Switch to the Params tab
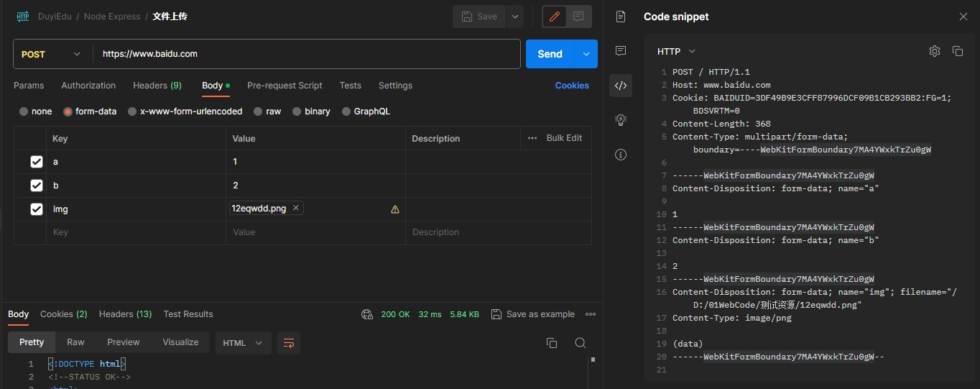The width and height of the screenshot is (980, 389). pyautogui.click(x=29, y=86)
